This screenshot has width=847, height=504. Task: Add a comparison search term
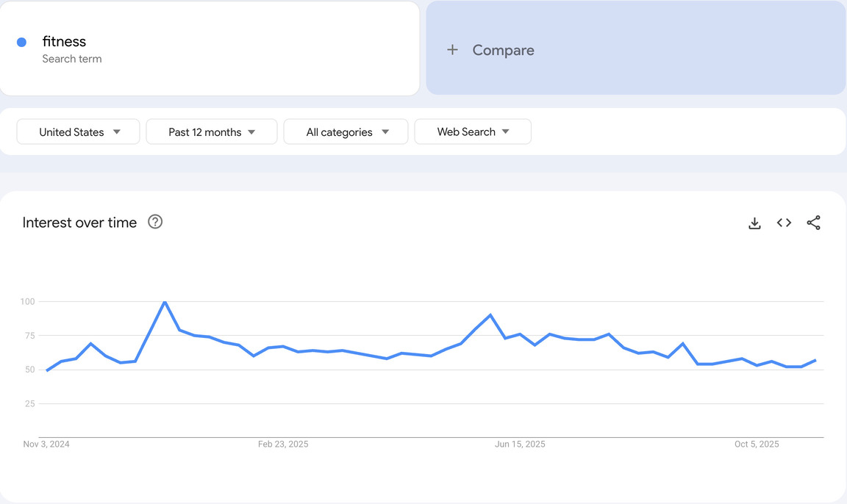tap(490, 49)
